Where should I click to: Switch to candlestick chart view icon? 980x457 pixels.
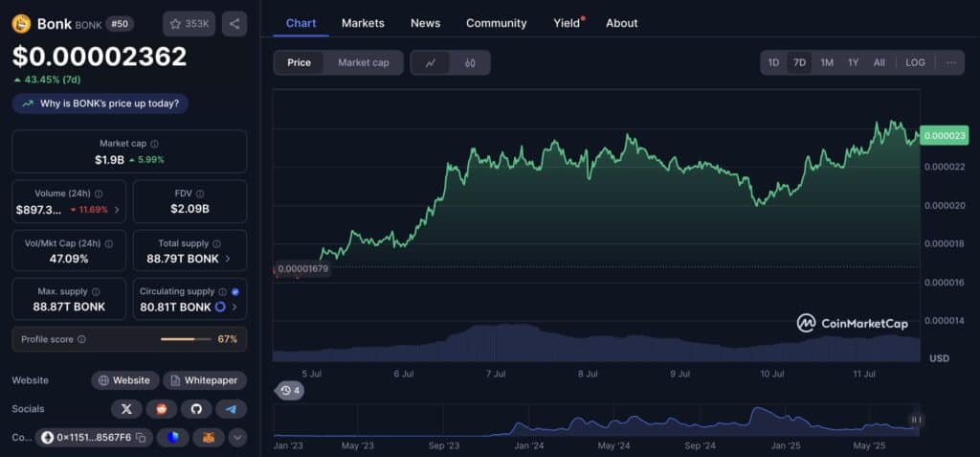470,62
